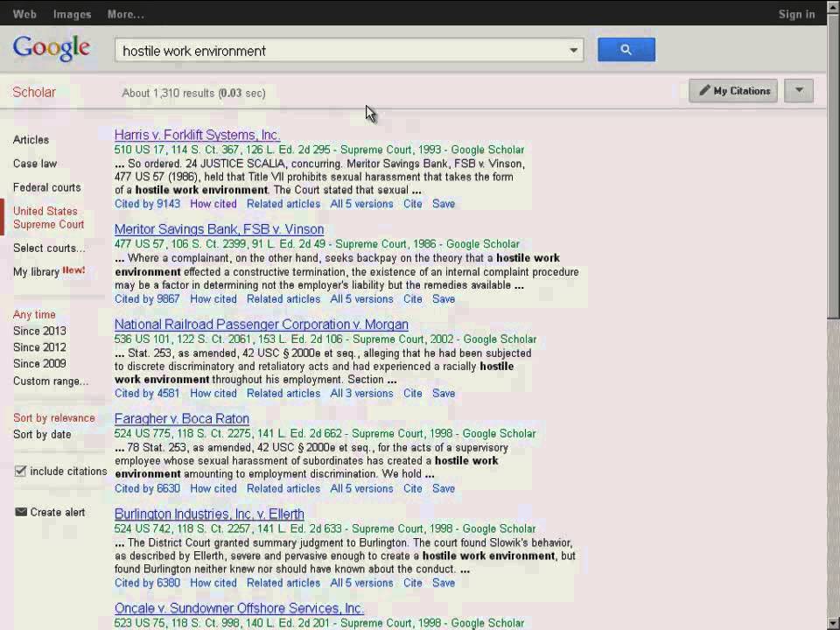Click Sign in at top right
The image size is (840, 630).
coord(796,14)
